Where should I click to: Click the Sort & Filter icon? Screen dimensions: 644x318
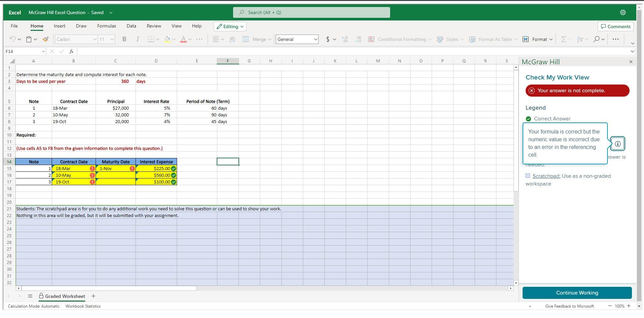(x=580, y=39)
